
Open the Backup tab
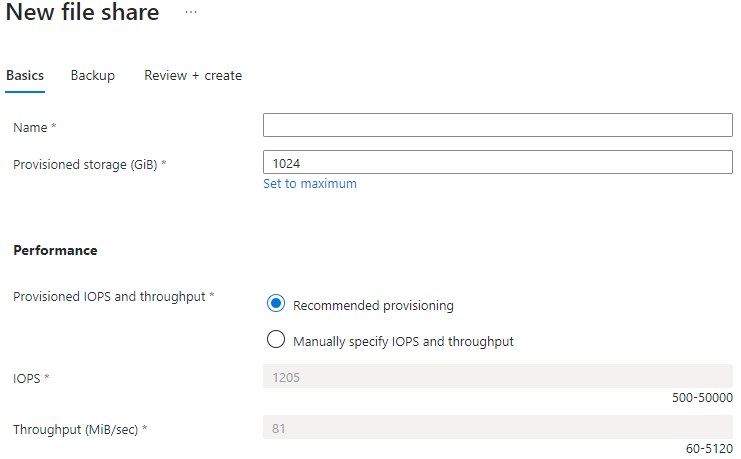(92, 75)
